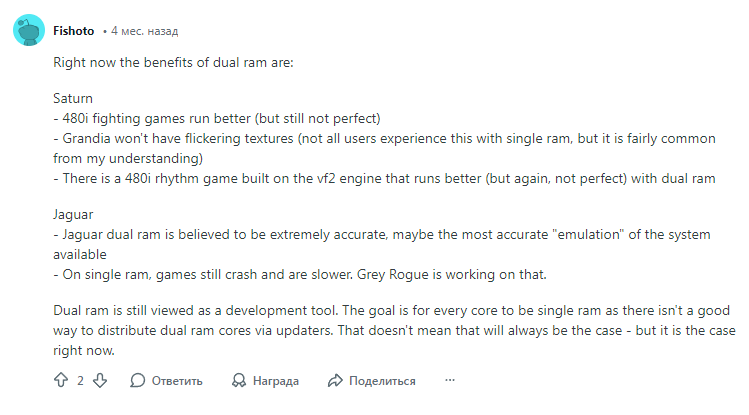The image size is (749, 415).
Task: Click the award ribbon icon
Action: [x=239, y=380]
